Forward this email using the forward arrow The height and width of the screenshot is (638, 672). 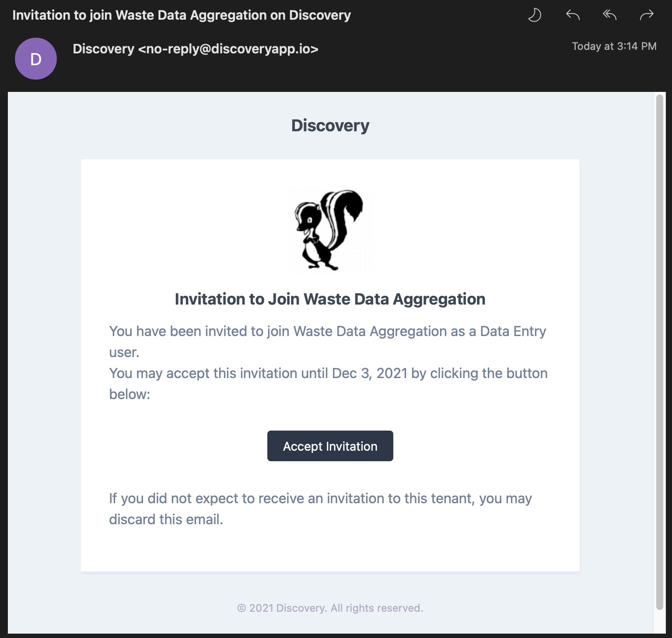click(646, 15)
